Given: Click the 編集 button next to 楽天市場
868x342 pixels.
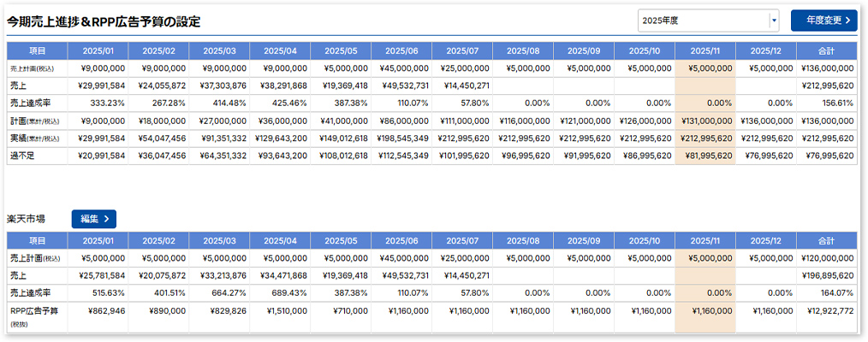Looking at the screenshot, I should click(93, 219).
